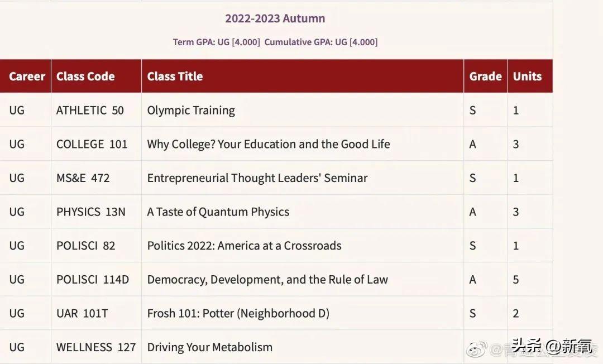Select the UAR 101T class code

82,314
